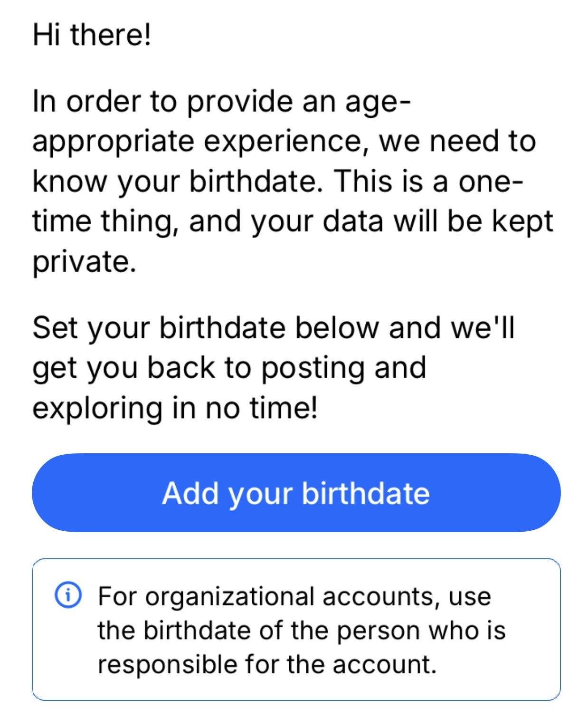Click the 'responsible for the account.' line
The width and height of the screenshot is (588, 727).
(267, 664)
